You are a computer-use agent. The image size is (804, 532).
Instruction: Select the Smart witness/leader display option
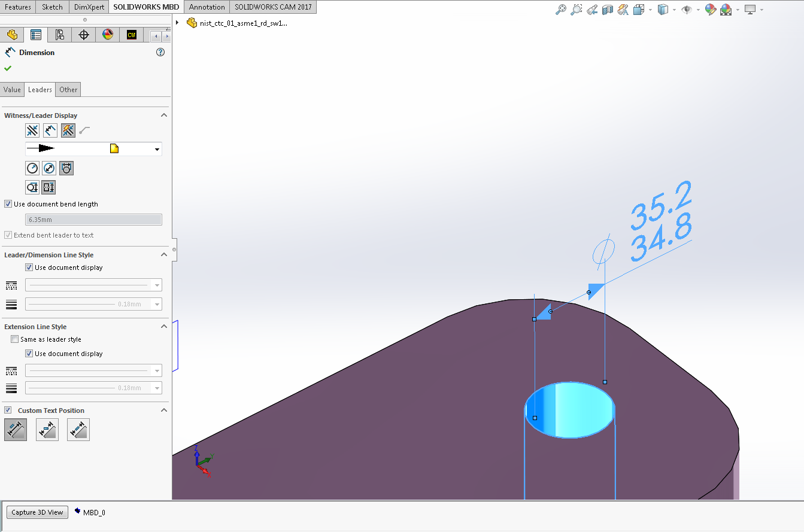click(68, 130)
